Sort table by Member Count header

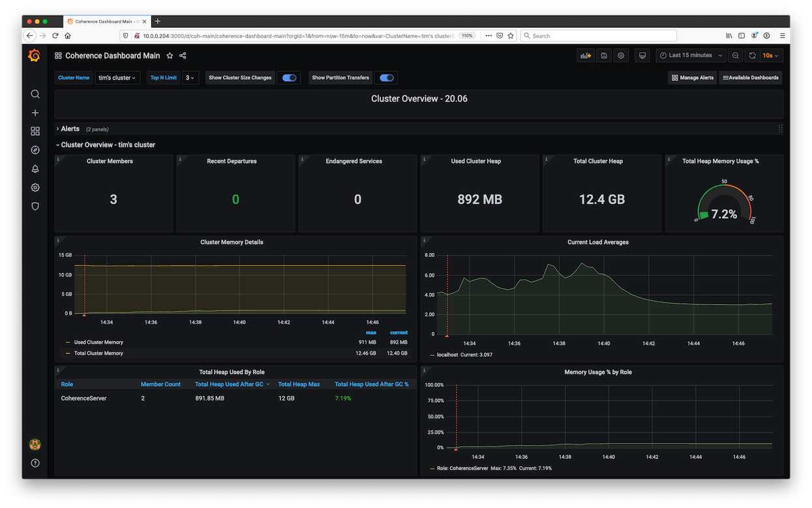point(160,384)
